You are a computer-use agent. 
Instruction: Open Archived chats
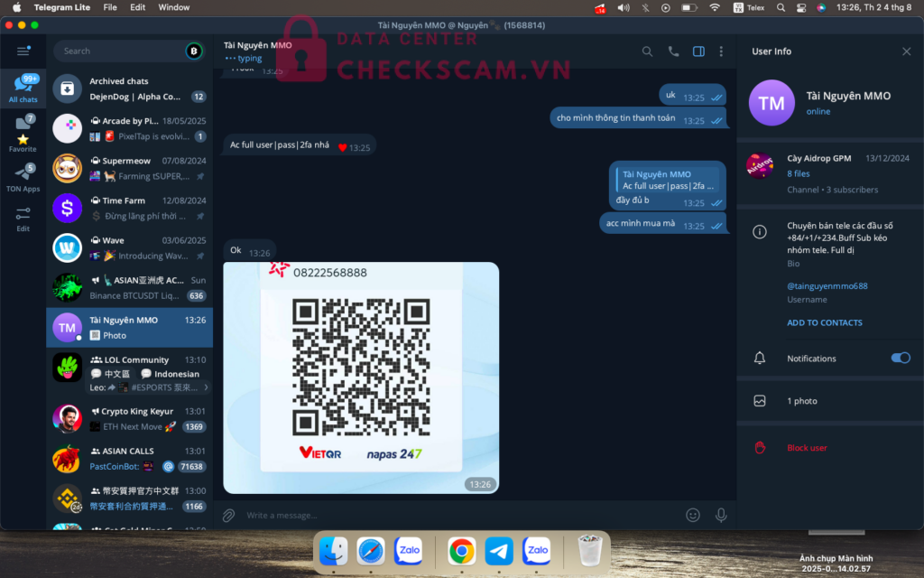[x=130, y=89]
